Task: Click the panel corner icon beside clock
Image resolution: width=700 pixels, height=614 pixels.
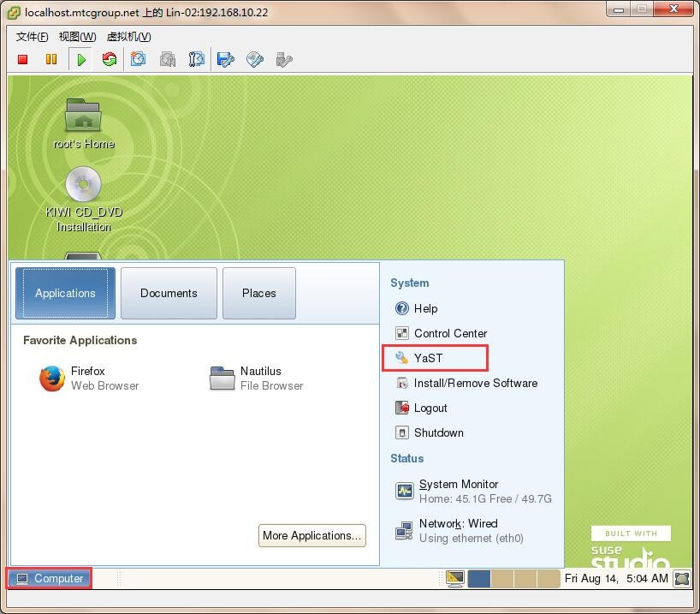Action: point(682,579)
